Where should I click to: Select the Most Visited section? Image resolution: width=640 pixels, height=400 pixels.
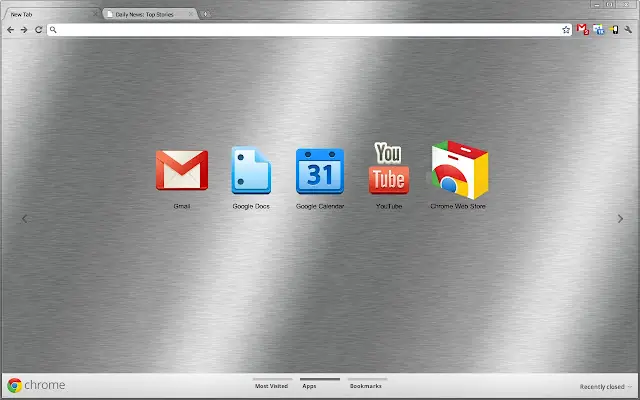pos(271,386)
